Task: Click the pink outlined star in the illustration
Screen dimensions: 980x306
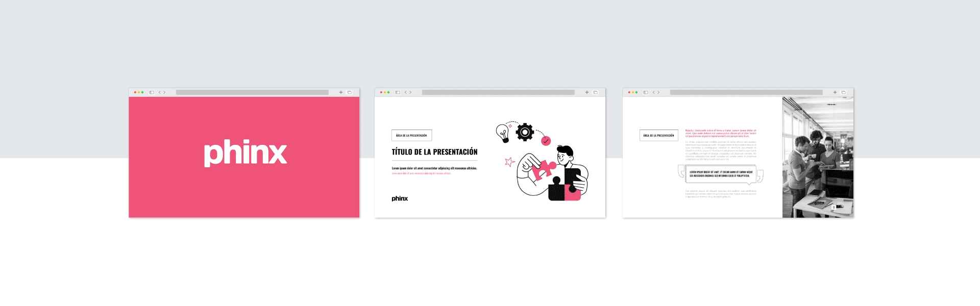Action: 509,162
